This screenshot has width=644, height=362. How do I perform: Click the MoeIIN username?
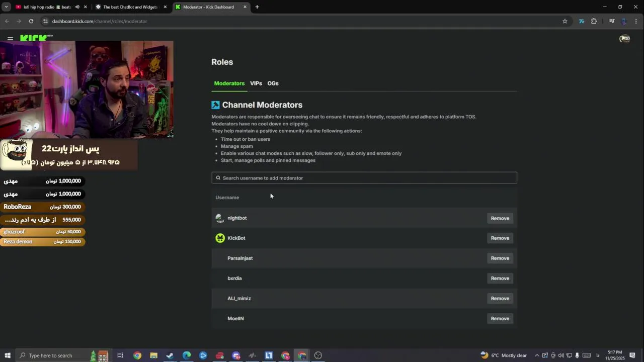[235, 319]
